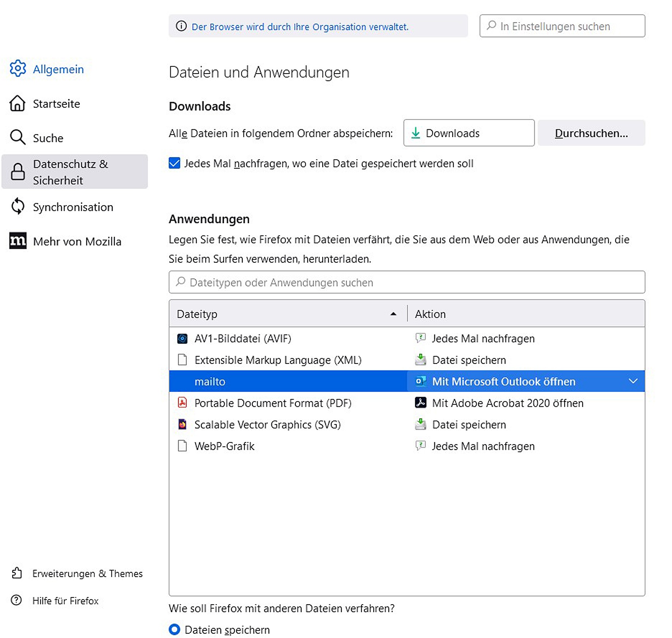This screenshot has width=672, height=638.
Task: Uncheck 'Jedes Mal nachfragen' download checkbox
Action: [x=174, y=163]
